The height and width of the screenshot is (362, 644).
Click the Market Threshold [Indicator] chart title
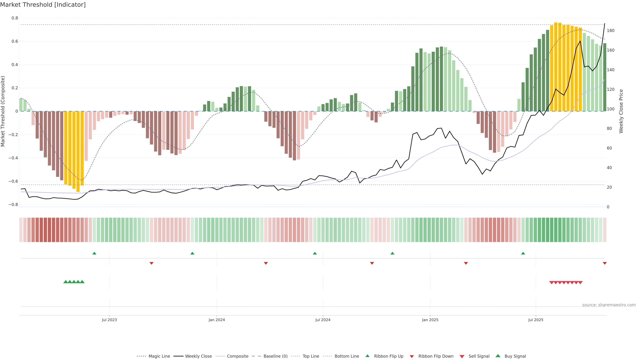coord(43,5)
